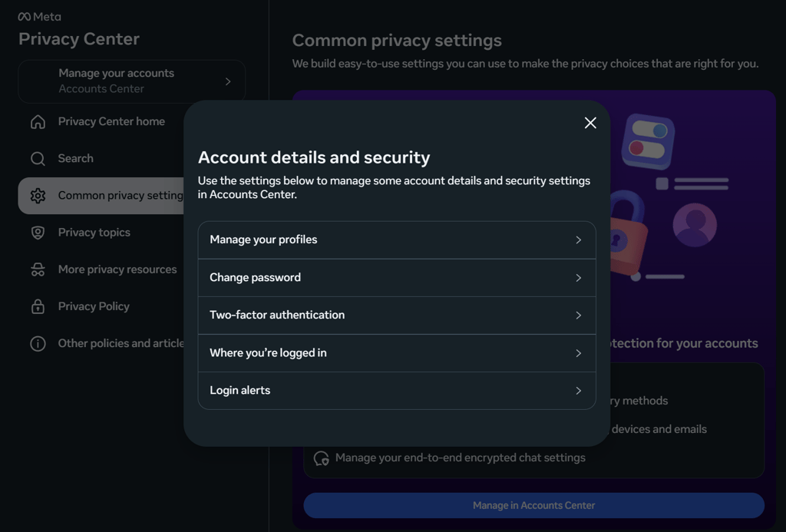This screenshot has height=532, width=786.
Task: Open Other policies and articles
Action: tap(121, 343)
